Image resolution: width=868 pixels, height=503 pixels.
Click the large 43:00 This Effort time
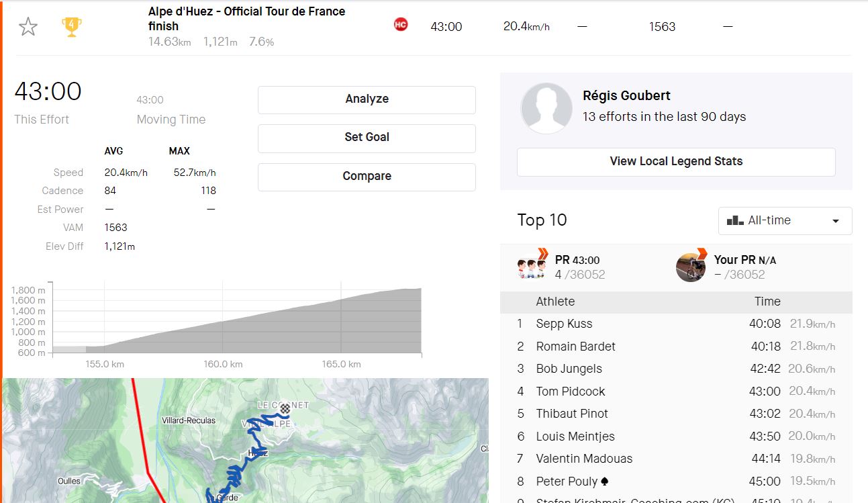48,91
